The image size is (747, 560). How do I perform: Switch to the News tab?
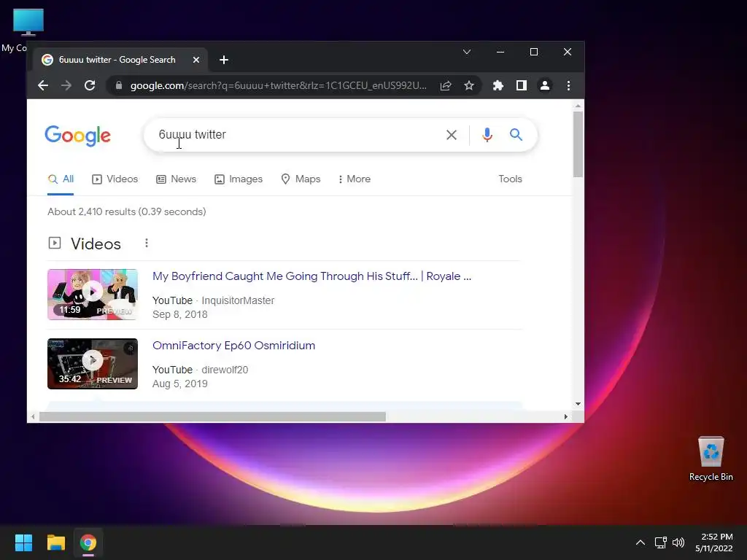(x=177, y=179)
